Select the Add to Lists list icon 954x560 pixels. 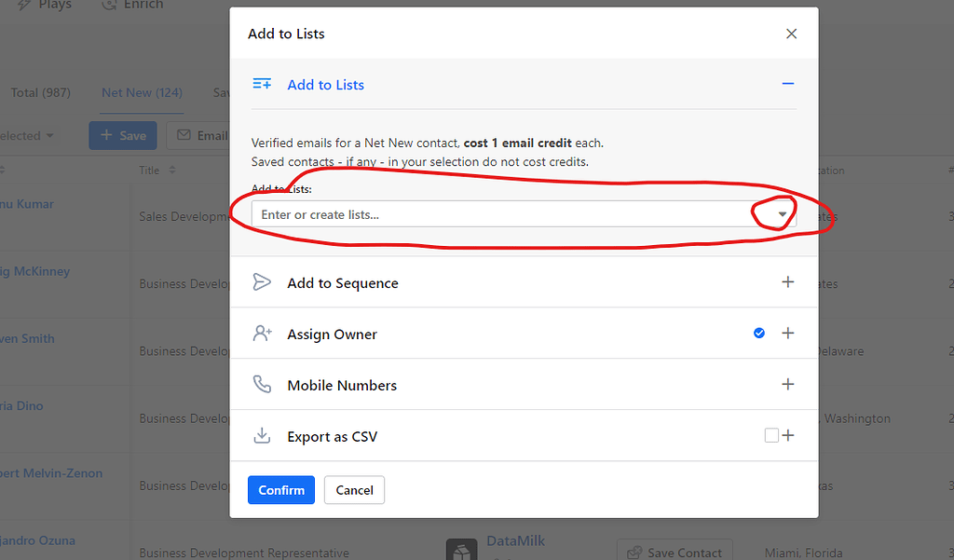point(263,83)
